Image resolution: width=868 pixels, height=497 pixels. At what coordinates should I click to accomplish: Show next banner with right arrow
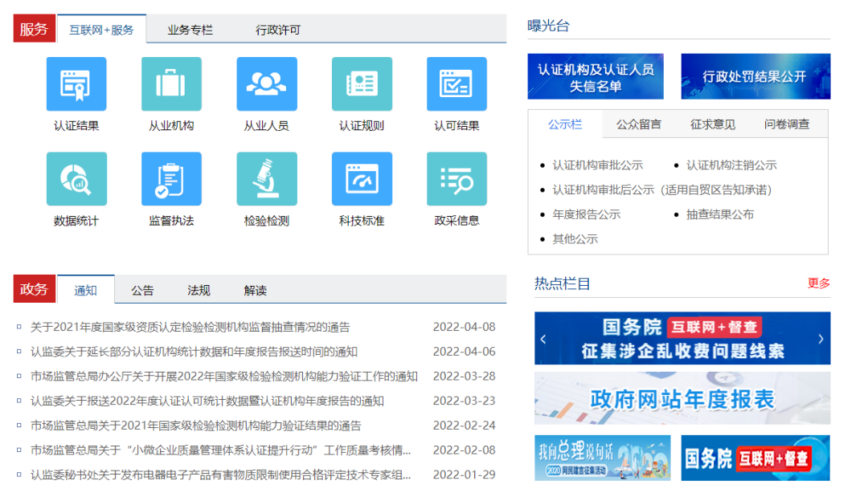tap(820, 339)
